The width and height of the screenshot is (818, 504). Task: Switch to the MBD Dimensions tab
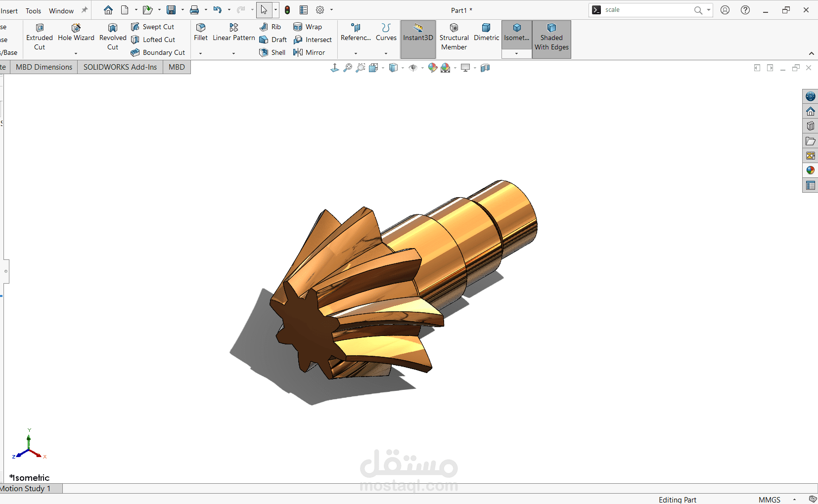point(44,67)
